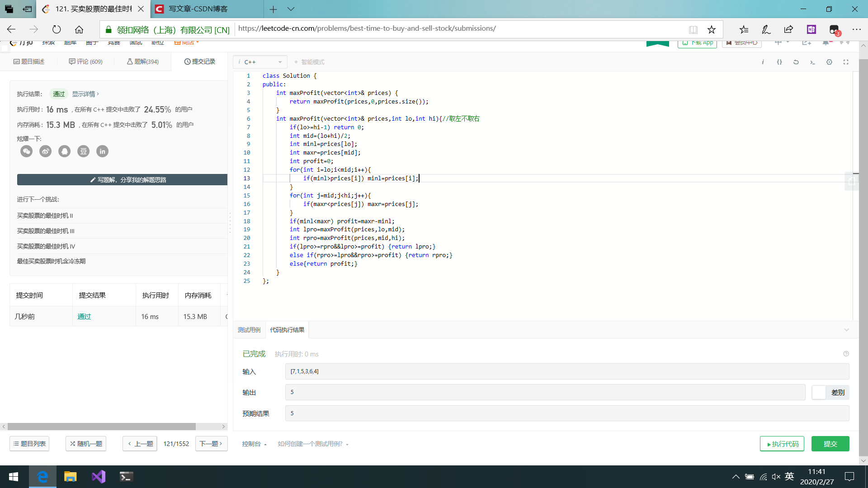The height and width of the screenshot is (488, 868).
Task: Open reading view icon
Action: [x=693, y=29]
